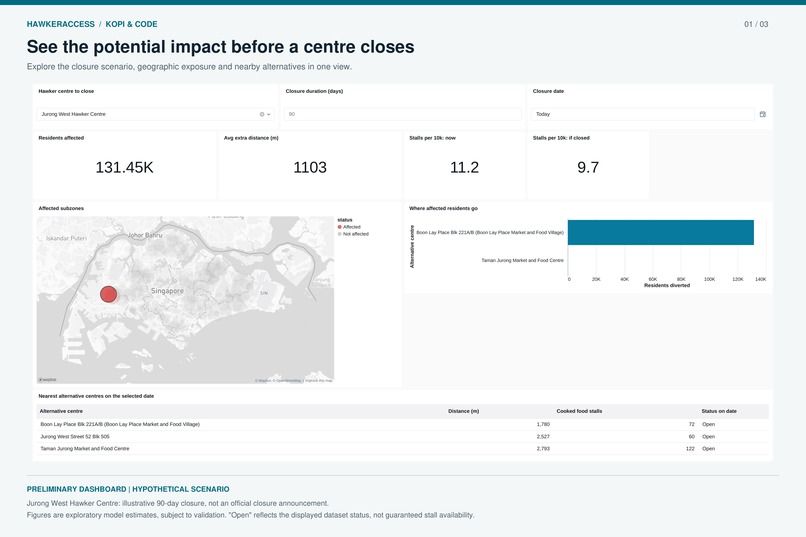This screenshot has width=806, height=537.
Task: Click the cooked food stalls value 60
Action: coord(691,437)
